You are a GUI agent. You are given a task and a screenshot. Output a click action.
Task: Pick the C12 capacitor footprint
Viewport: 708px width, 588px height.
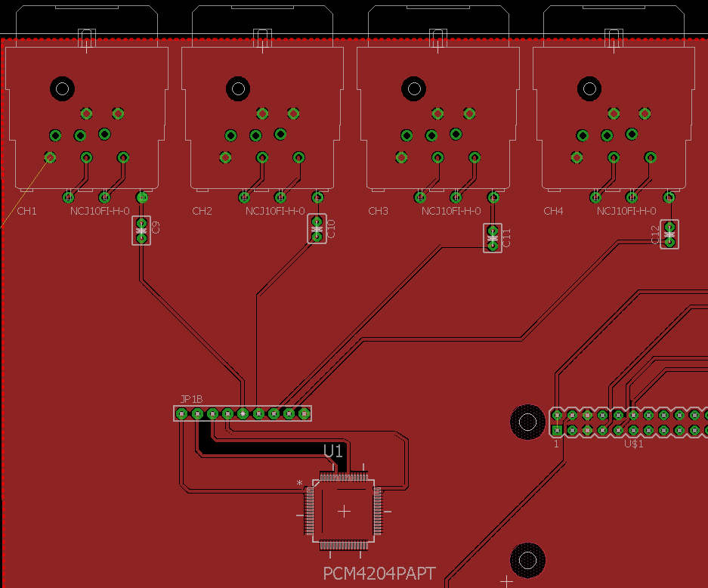click(x=669, y=234)
